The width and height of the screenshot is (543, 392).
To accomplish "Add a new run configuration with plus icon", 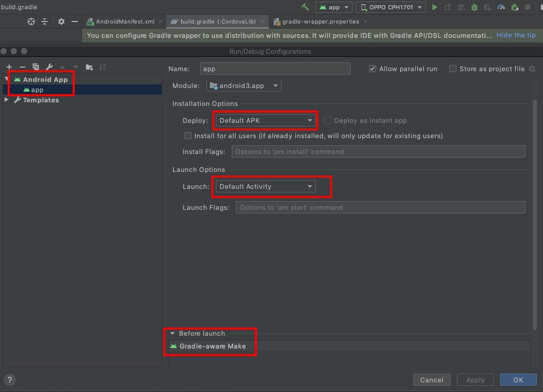I will [x=9, y=67].
